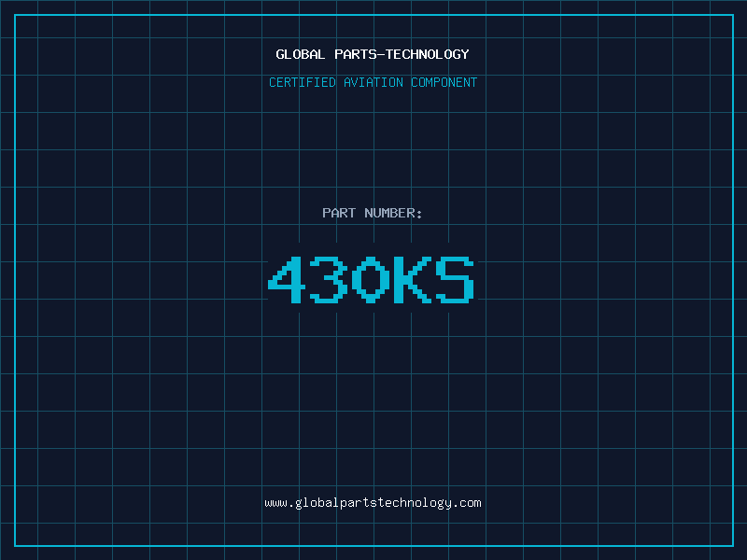Select the CERTIFIED AVIATION COMPONENT subtitle
Viewport: 747px width, 560px height.
coord(373,82)
